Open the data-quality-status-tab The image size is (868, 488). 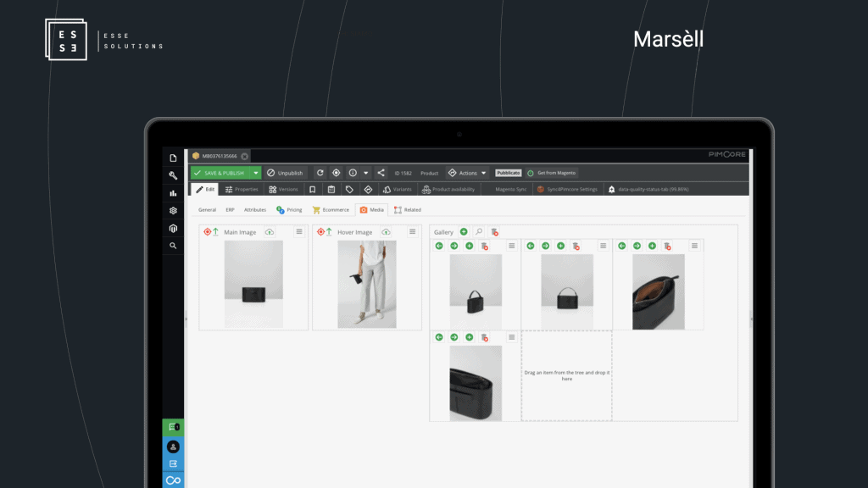click(x=648, y=189)
